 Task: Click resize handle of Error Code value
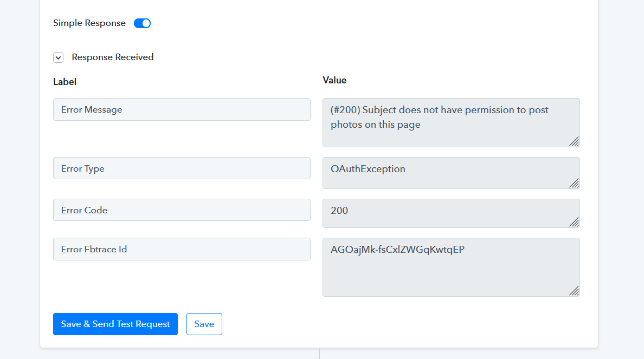[x=574, y=223]
